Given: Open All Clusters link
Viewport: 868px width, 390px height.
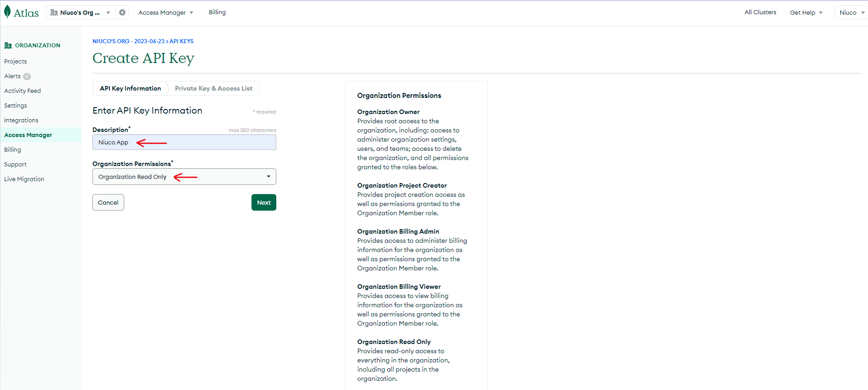Looking at the screenshot, I should pyautogui.click(x=760, y=12).
